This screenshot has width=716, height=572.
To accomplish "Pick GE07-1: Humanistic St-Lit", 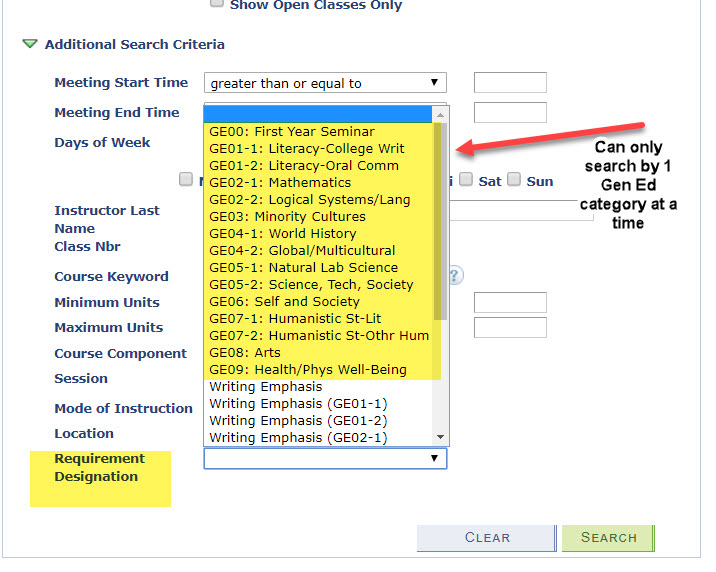I will pyautogui.click(x=318, y=318).
